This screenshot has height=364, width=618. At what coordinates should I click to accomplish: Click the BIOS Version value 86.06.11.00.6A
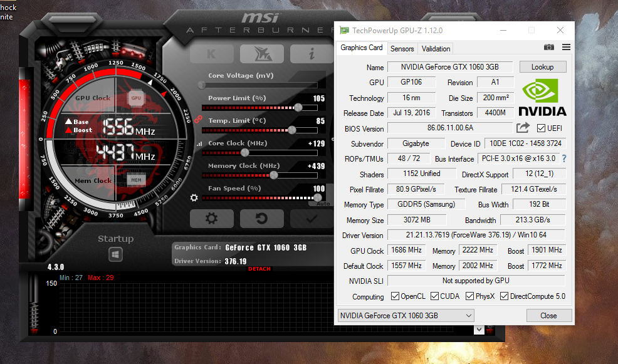(449, 128)
